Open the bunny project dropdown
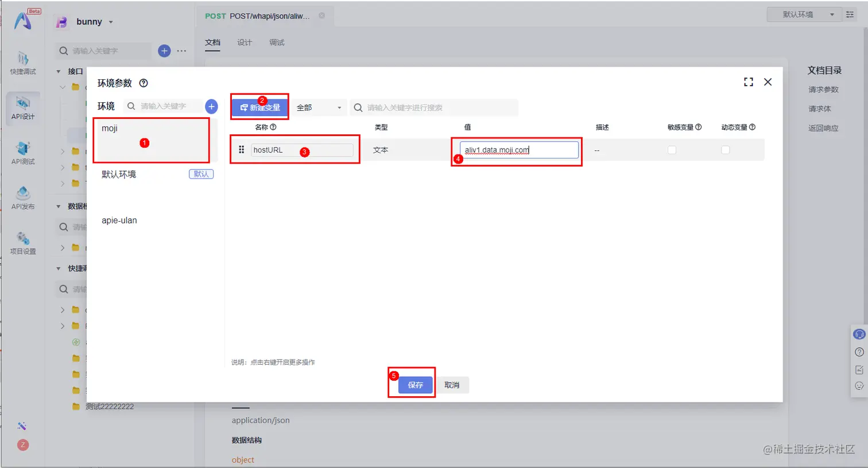Screen dimensions: 868x468 tap(95, 22)
